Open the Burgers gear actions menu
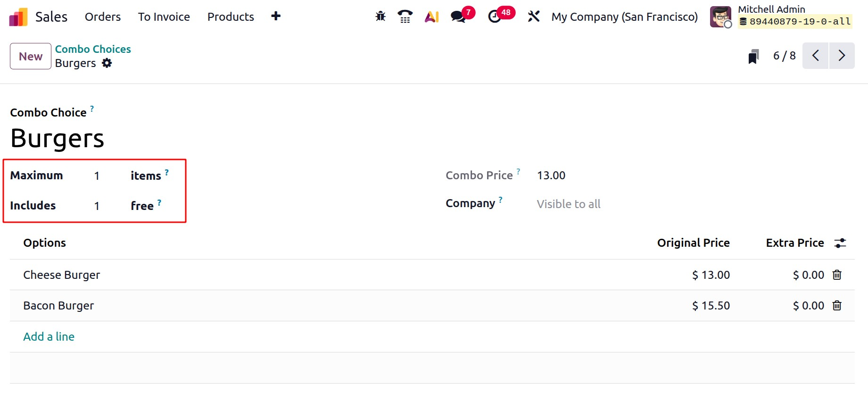868x410 pixels. (x=107, y=63)
